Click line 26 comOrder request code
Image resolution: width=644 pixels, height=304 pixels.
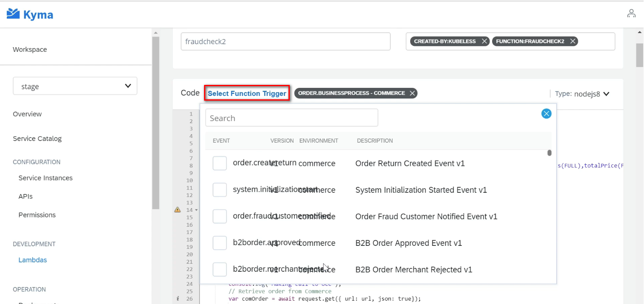(325, 298)
